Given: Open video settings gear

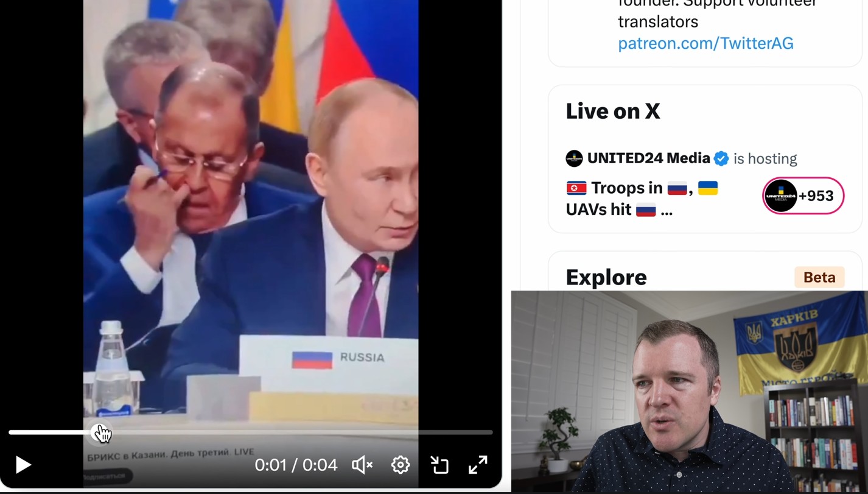Looking at the screenshot, I should (x=401, y=465).
